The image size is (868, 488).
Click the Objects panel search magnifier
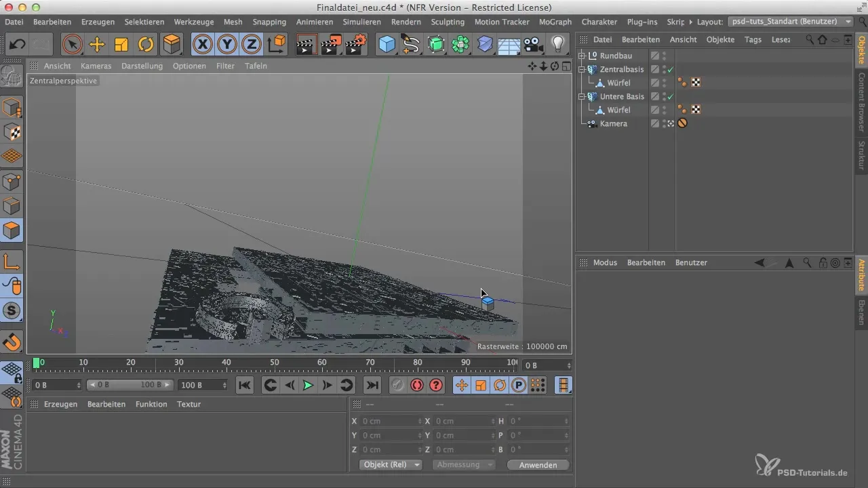tap(810, 39)
